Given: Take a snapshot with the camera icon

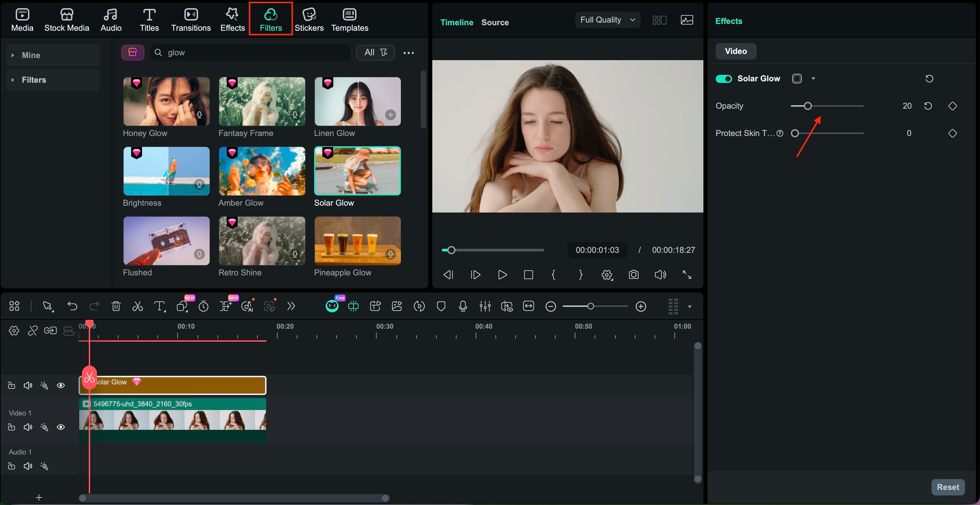Looking at the screenshot, I should tap(633, 275).
